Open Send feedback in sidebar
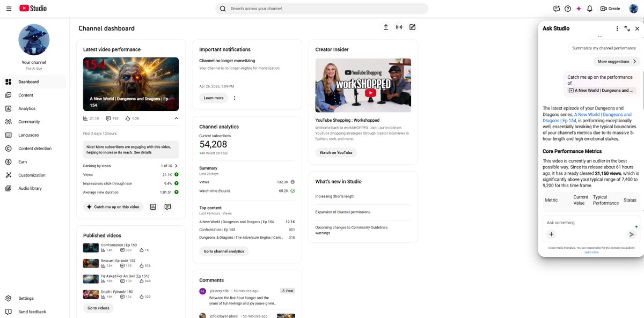 [x=33, y=312]
